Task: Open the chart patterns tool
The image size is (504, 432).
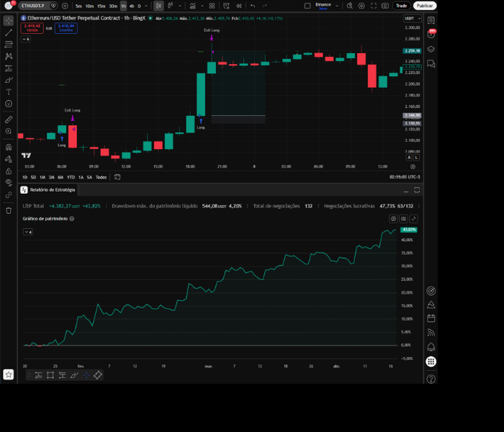Action: (x=9, y=56)
